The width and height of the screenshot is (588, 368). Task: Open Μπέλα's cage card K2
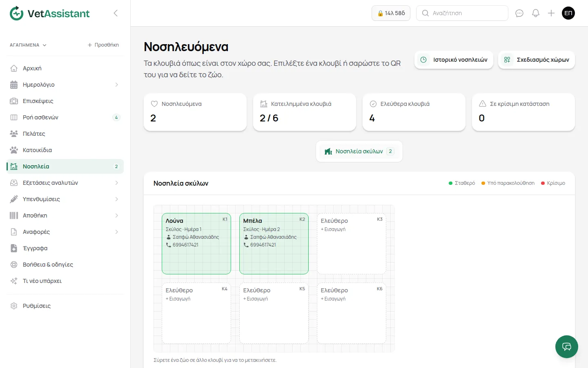coord(274,244)
